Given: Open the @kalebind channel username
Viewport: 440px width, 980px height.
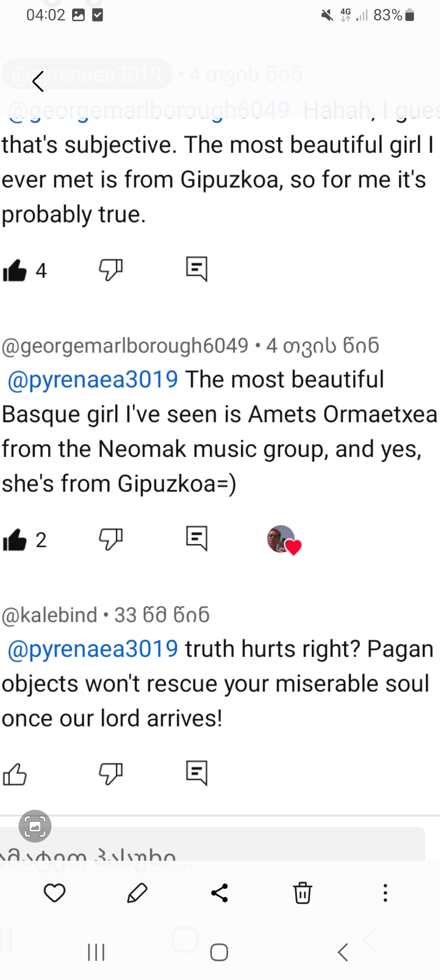Looking at the screenshot, I should (49, 615).
